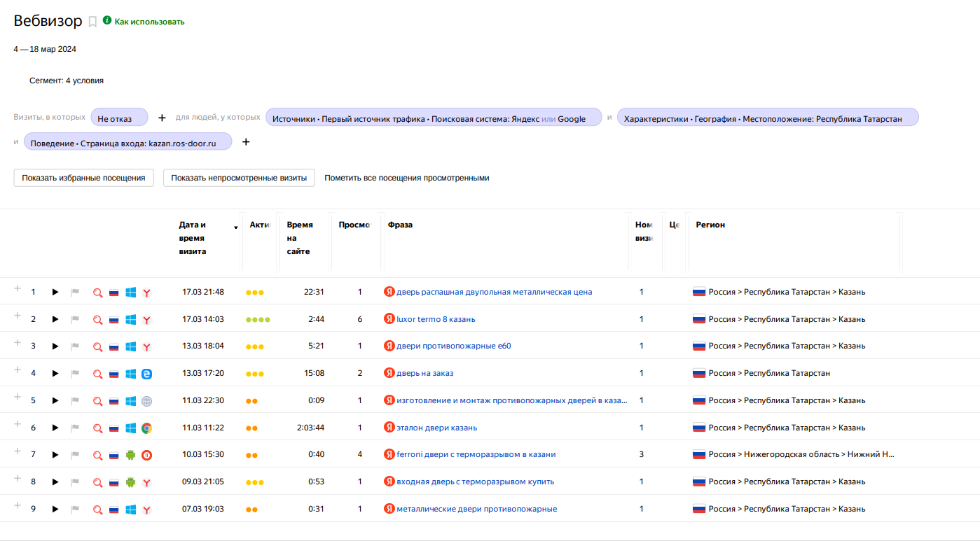Click the 4 — 18 мар 2024 date range
This screenshot has height=541, width=980.
pyautogui.click(x=45, y=49)
